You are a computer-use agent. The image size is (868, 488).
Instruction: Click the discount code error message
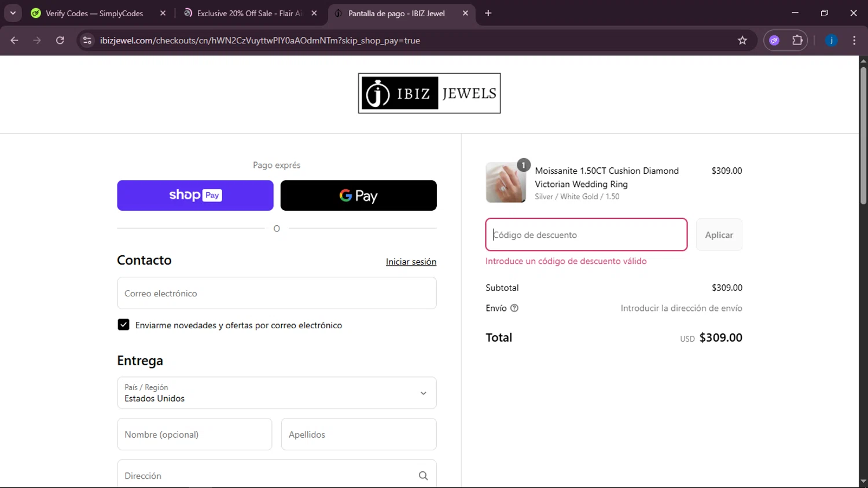[x=566, y=261]
